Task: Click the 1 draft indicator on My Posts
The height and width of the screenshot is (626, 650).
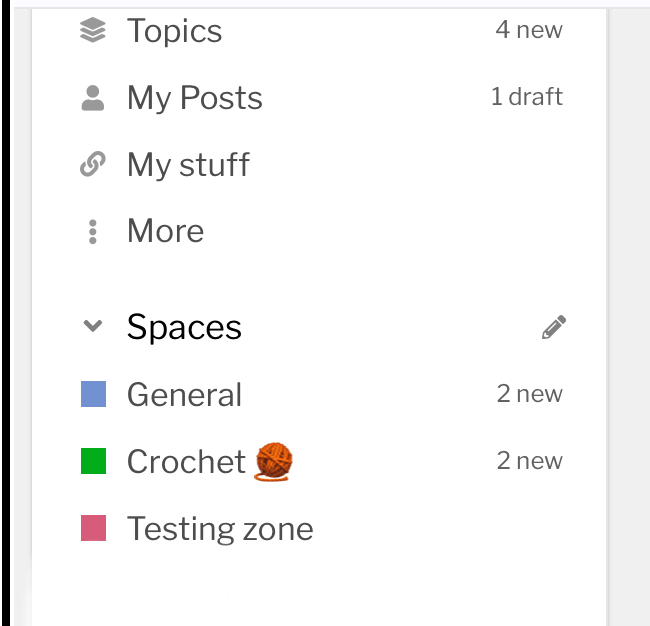Action: pos(527,97)
